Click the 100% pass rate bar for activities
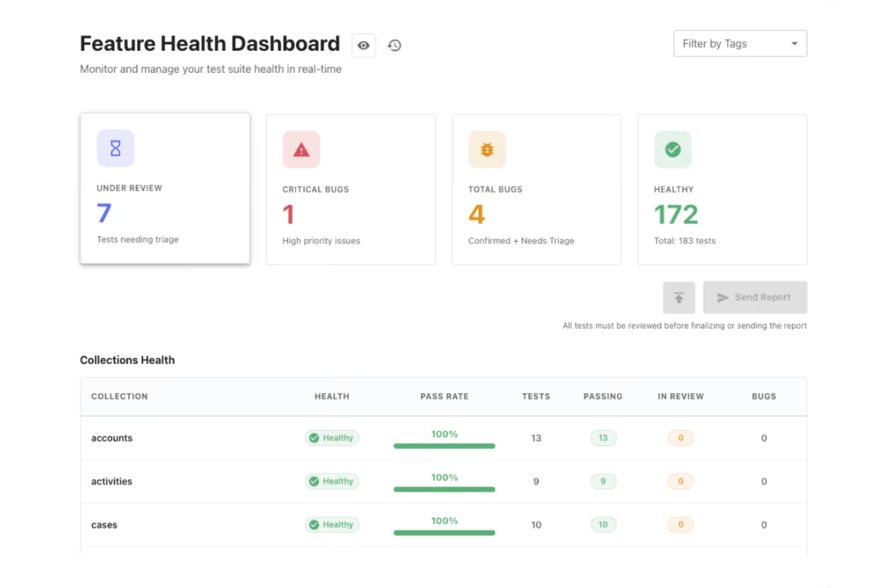This screenshot has height=588, width=882. [444, 489]
